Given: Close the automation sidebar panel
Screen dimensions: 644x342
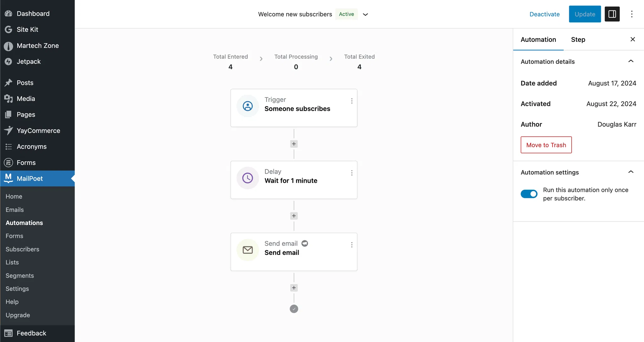Looking at the screenshot, I should tap(633, 39).
